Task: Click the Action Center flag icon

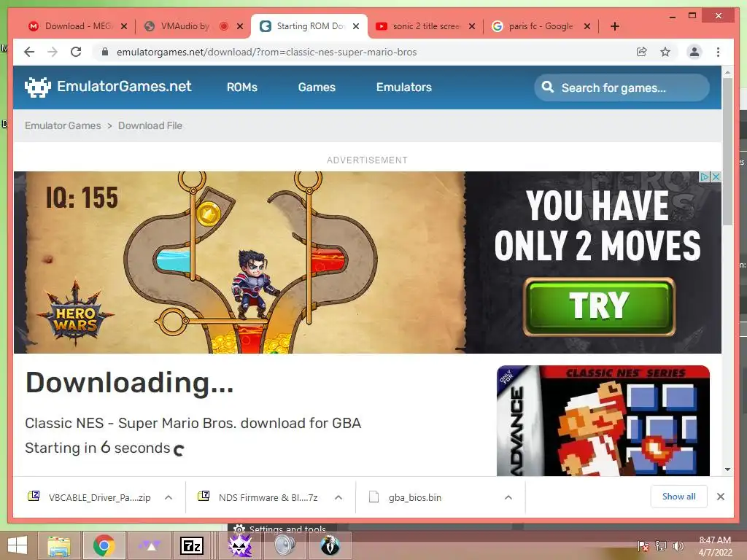Action: [643, 546]
